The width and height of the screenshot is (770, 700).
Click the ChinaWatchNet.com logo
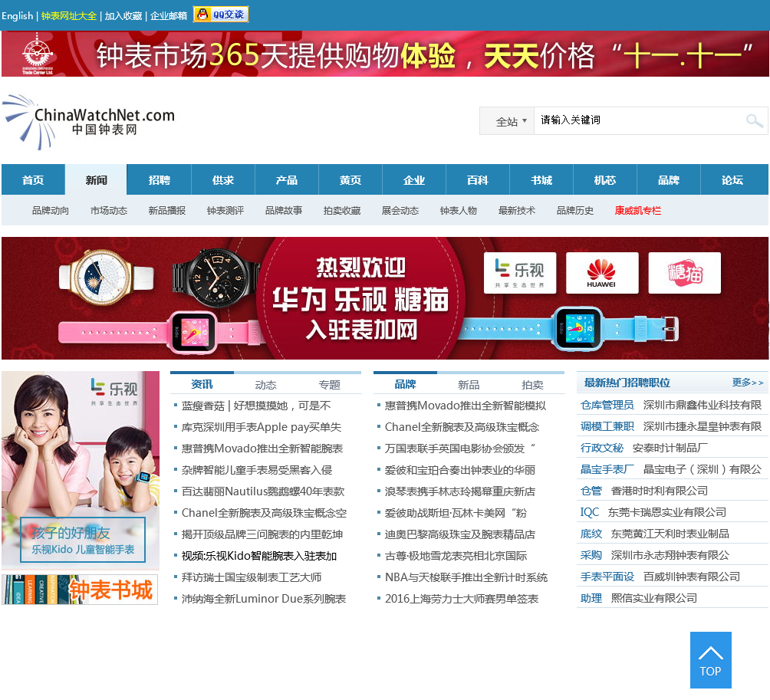(89, 122)
